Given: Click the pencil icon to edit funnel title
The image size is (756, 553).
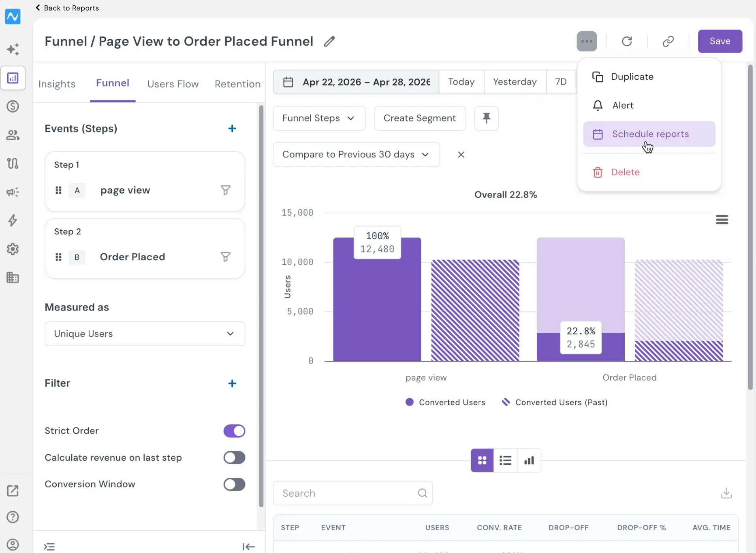Looking at the screenshot, I should [329, 41].
